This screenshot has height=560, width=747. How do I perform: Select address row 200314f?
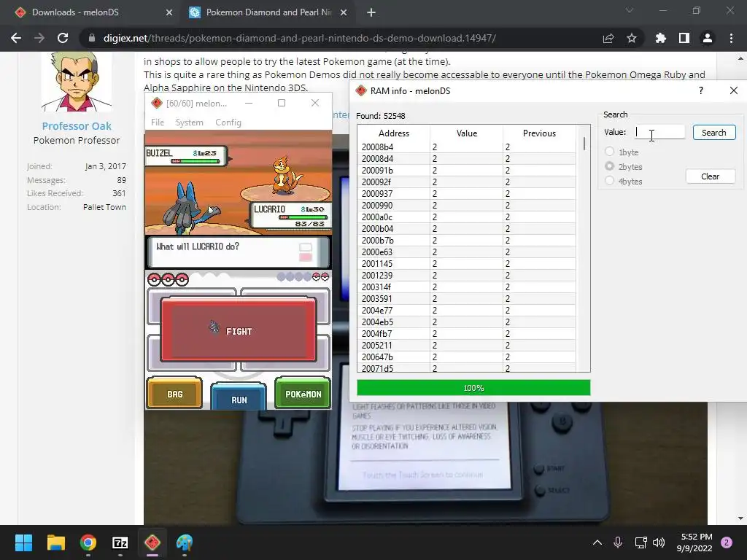click(467, 287)
